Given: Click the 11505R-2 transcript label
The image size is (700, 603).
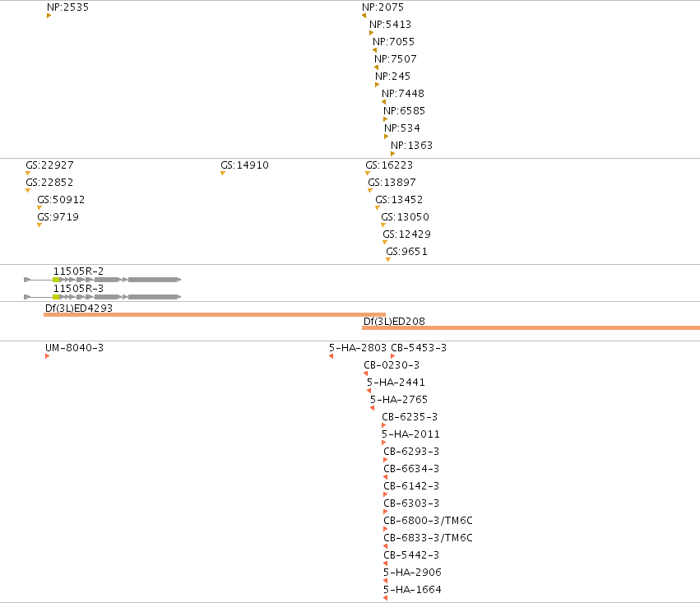Looking at the screenshot, I should tap(79, 271).
